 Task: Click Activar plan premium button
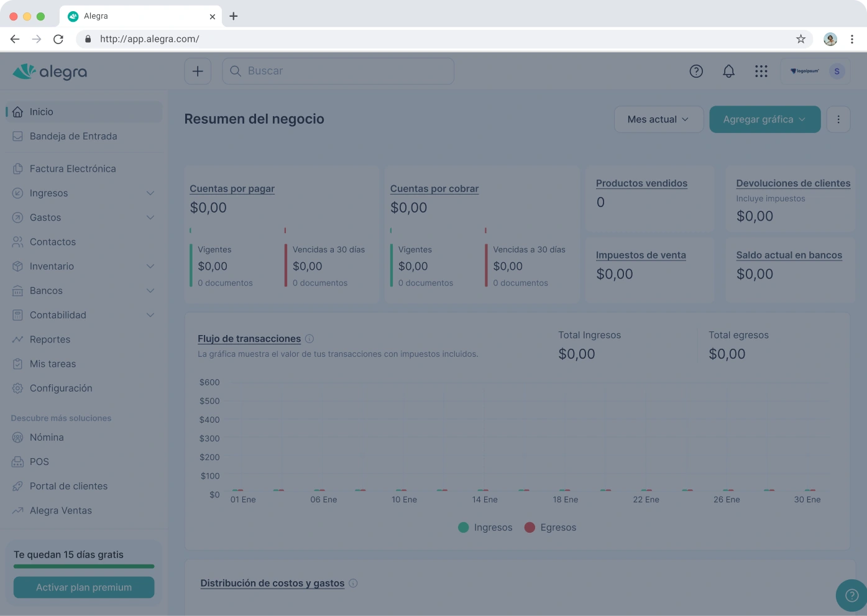tap(84, 587)
